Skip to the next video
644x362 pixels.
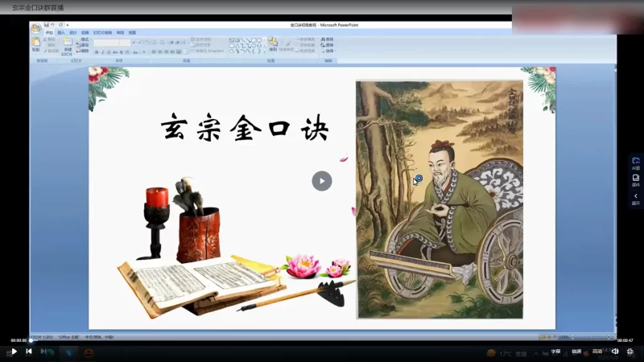pyautogui.click(x=29, y=352)
